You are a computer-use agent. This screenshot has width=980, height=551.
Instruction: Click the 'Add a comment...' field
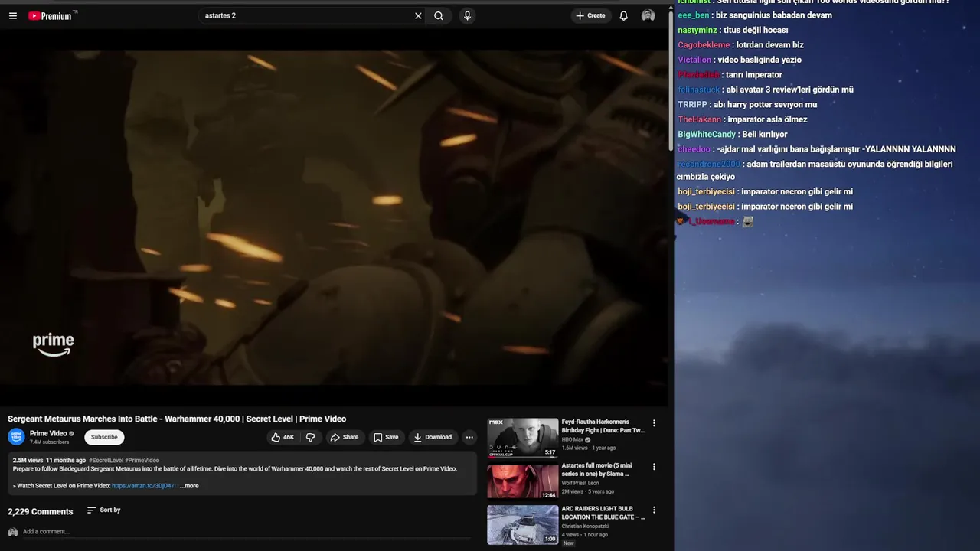pos(245,532)
